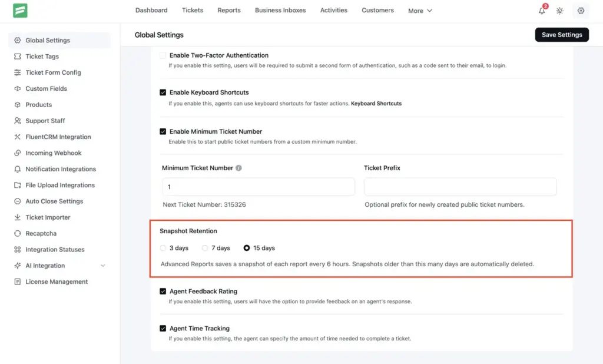Viewport: 603px width, 364px height.
Task: Click the Global Settings gear icon in sidebar
Action: 17,40
